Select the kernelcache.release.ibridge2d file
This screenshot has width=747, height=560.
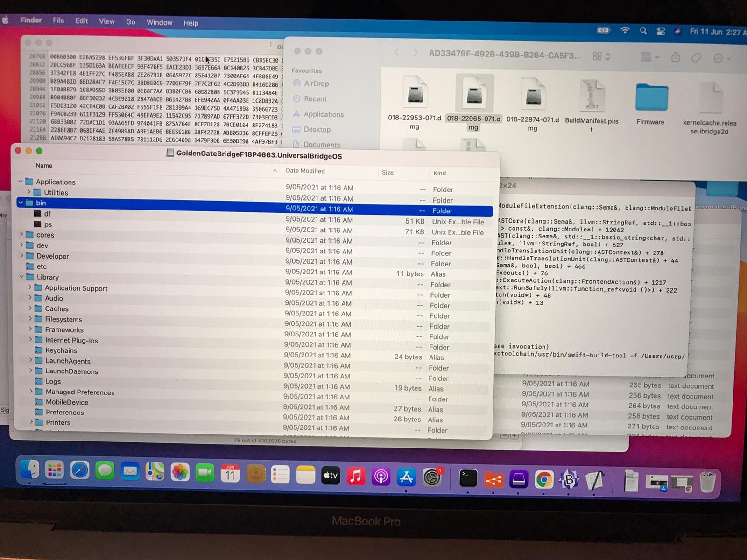pyautogui.click(x=709, y=109)
